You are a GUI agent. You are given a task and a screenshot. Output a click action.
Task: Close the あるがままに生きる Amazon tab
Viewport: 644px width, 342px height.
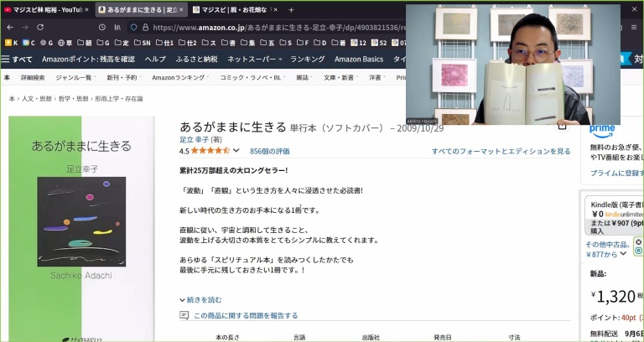coord(181,9)
